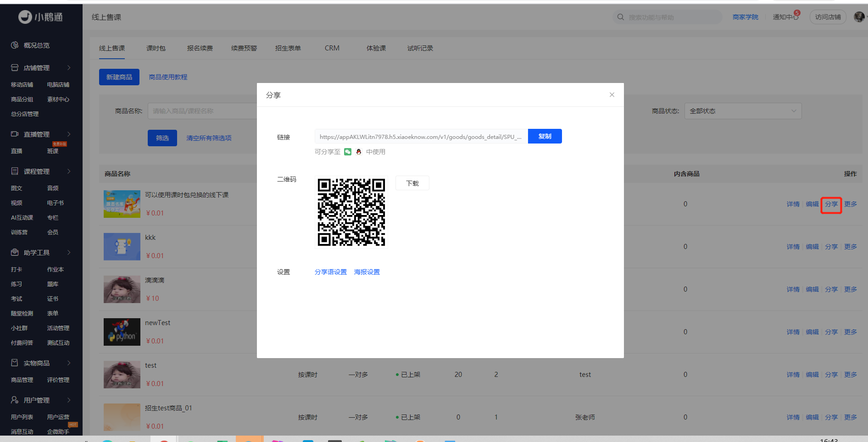Viewport: 868px width, 442px height.
Task: Click the 助学工具 toolbox icon
Action: (15, 252)
